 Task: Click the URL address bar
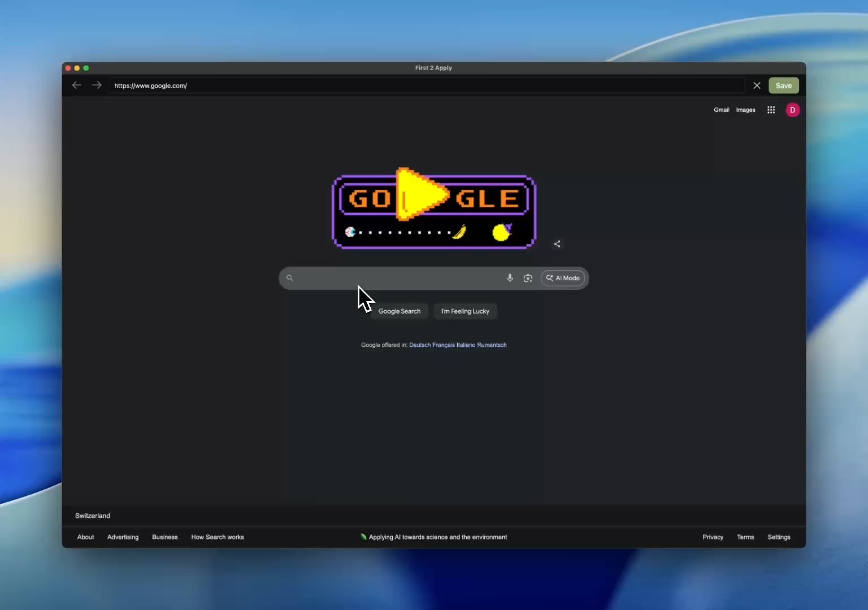[x=424, y=86]
